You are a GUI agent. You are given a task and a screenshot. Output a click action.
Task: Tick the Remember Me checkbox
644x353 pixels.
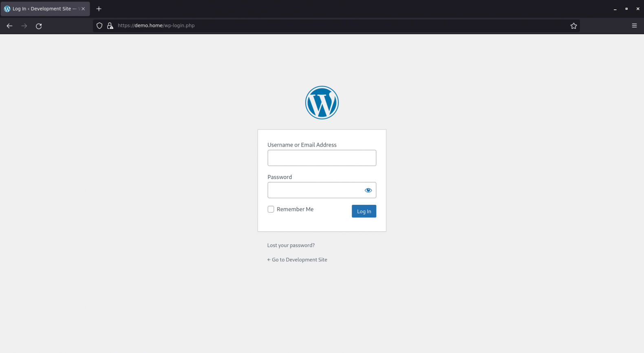(271, 209)
